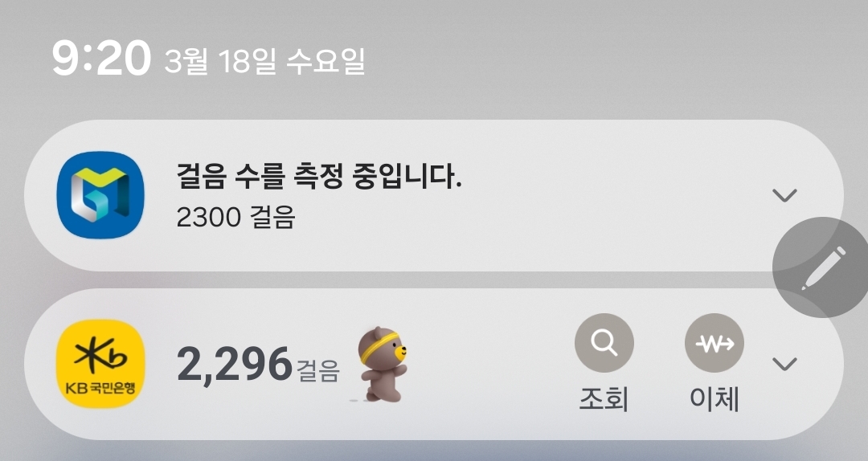Tap the Kb star logo symbol
This screenshot has height=461, width=868.
point(100,354)
